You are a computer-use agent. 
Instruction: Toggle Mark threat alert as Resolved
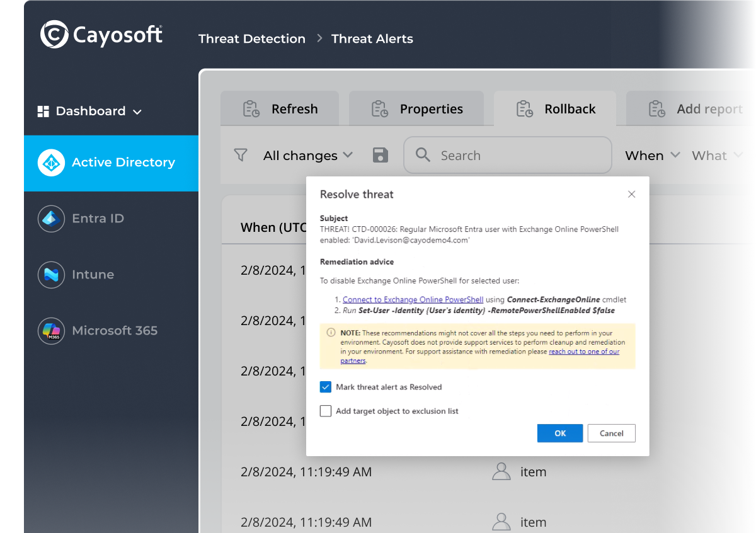(x=326, y=387)
